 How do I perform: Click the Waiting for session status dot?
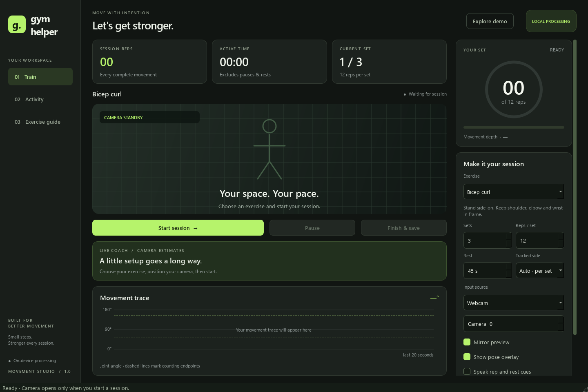pos(405,94)
